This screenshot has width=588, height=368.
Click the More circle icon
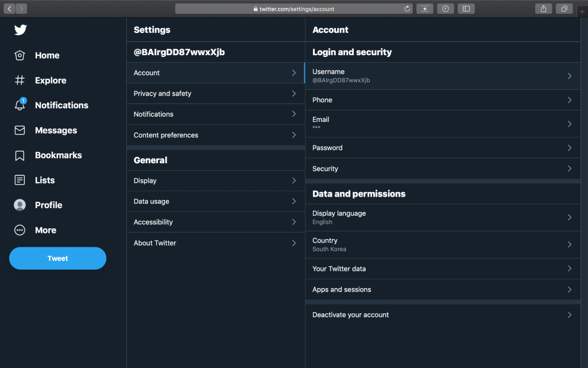20,230
